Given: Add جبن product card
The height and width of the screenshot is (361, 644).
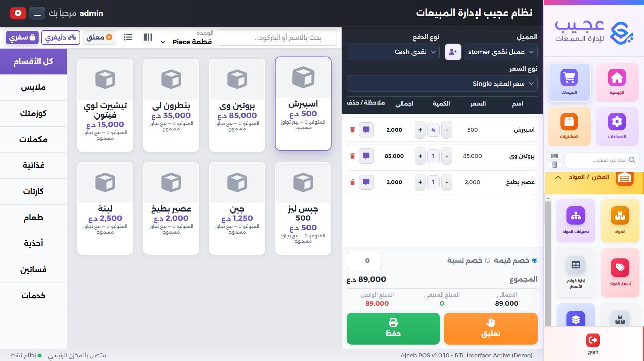Looking at the screenshot, I should tap(237, 208).
